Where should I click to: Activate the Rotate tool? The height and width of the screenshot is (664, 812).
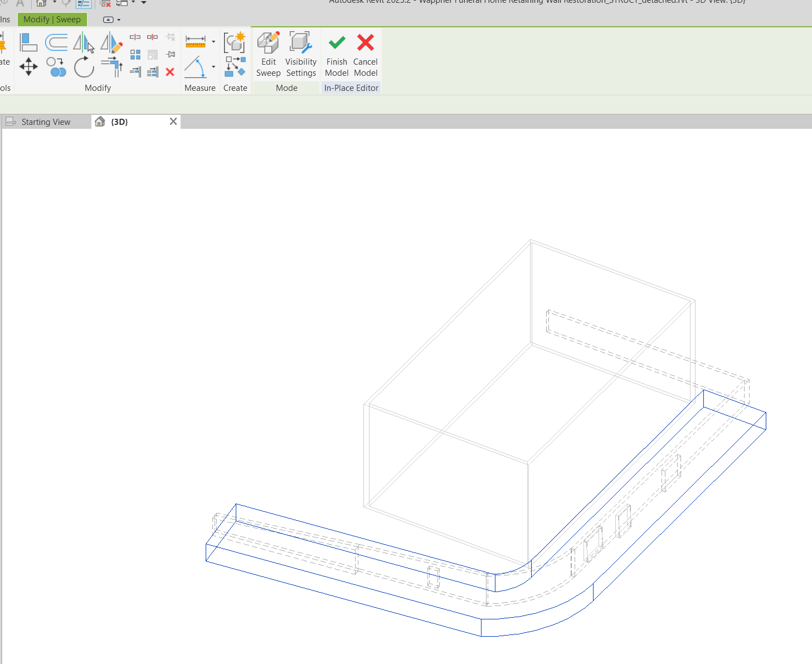point(84,67)
